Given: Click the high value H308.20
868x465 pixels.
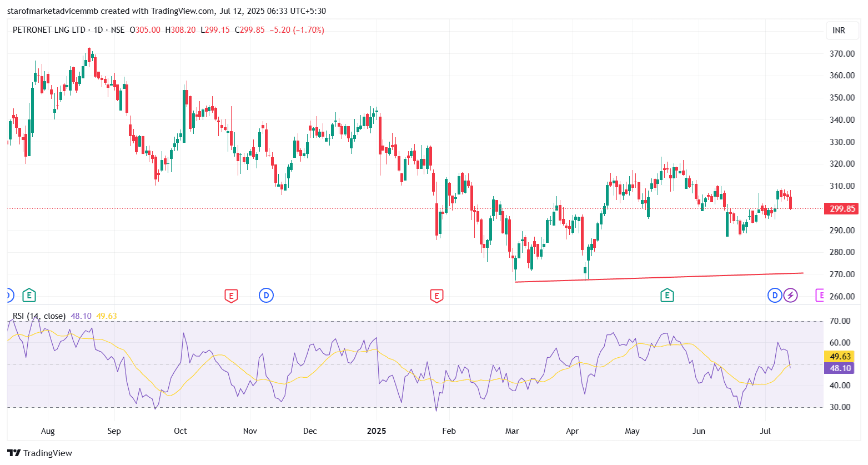Looking at the screenshot, I should [180, 30].
